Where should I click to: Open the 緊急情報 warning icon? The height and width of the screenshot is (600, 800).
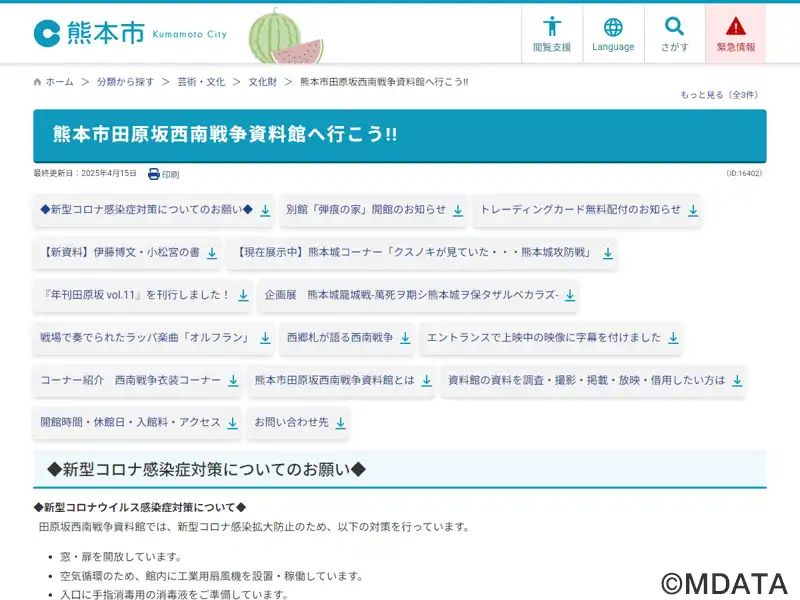click(x=736, y=34)
